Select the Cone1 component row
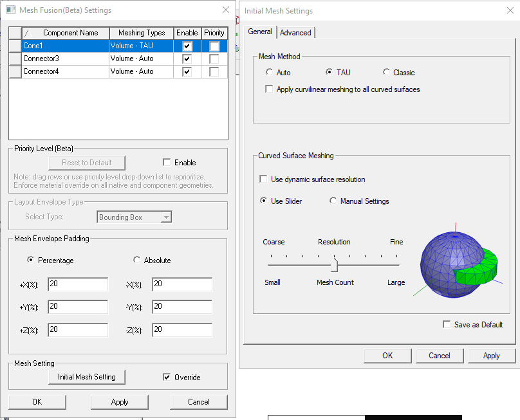 coord(118,46)
